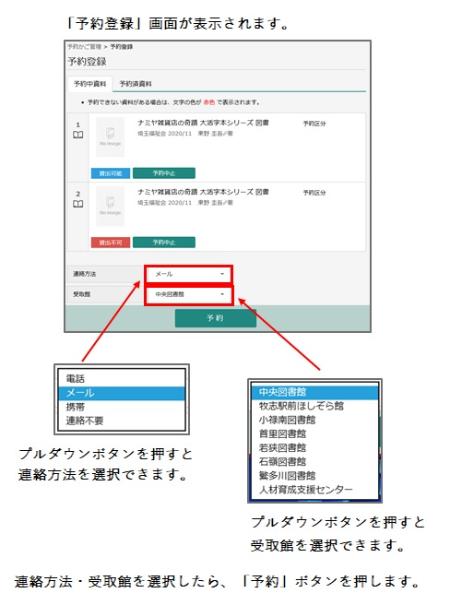Expand the 連絡方法 dropdown showing メール
This screenshot has height=605, width=450.
coord(189,274)
